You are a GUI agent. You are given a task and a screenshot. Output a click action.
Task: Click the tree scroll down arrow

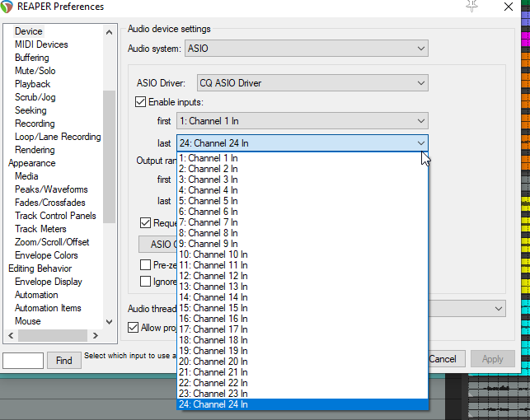point(109,322)
